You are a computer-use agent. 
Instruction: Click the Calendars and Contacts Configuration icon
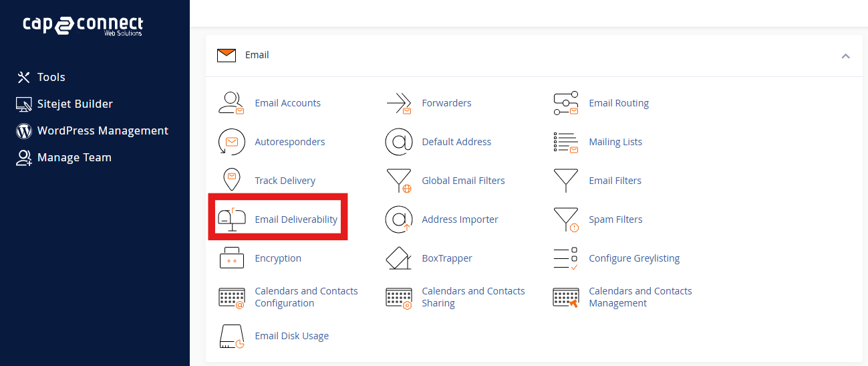(232, 297)
